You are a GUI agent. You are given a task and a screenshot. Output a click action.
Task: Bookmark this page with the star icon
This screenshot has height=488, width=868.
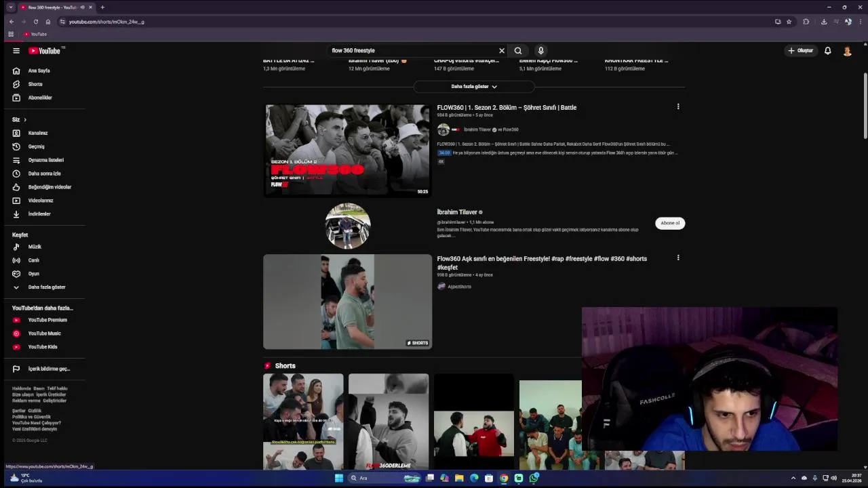pos(789,22)
